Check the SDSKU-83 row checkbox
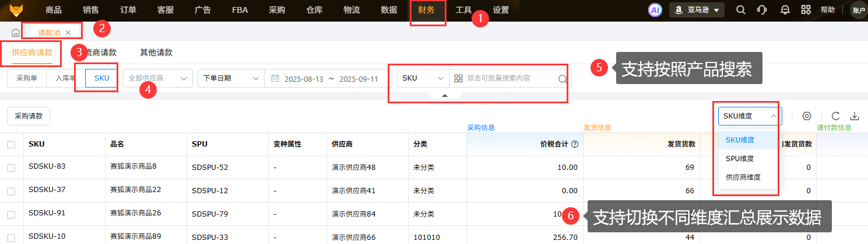The image size is (868, 244). (x=11, y=168)
